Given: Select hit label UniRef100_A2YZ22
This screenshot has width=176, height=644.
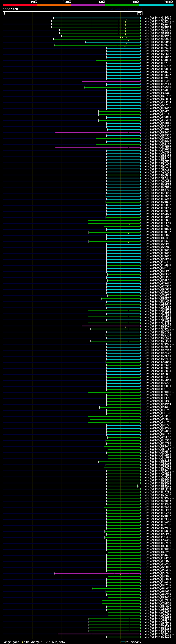Looking at the screenshot, I should click(x=158, y=383).
